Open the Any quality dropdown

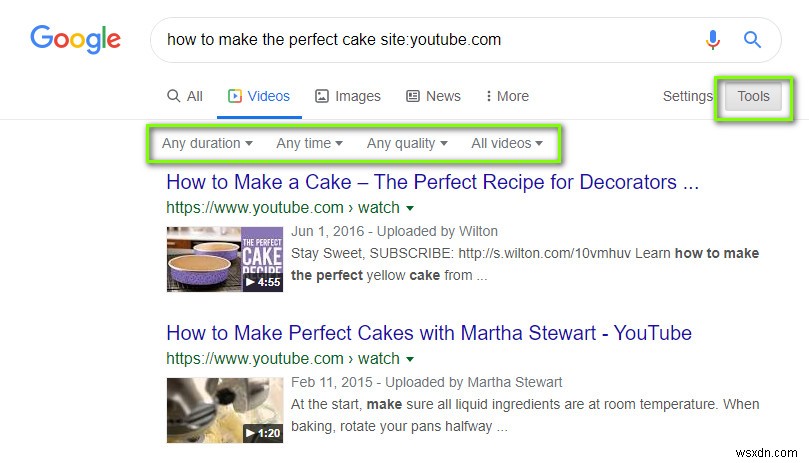[406, 143]
